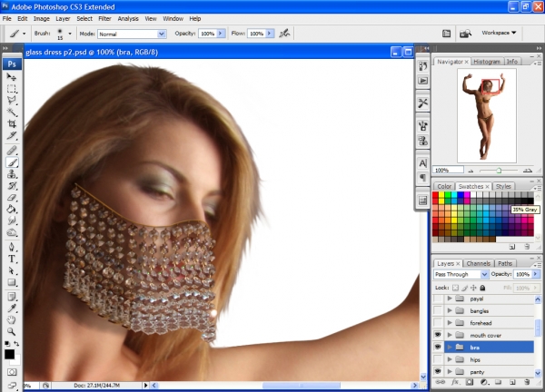
Task: Open the Workspace dropdown
Action: pyautogui.click(x=499, y=33)
